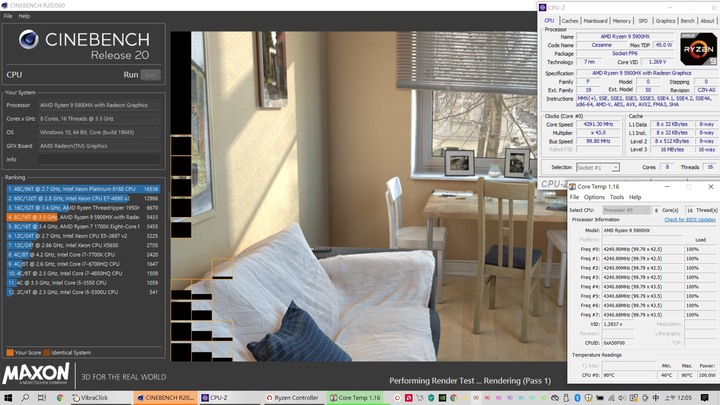Viewport: 720px width, 405px height.
Task: Select ranking row Intel Core i7-7700K
Action: coord(83,254)
